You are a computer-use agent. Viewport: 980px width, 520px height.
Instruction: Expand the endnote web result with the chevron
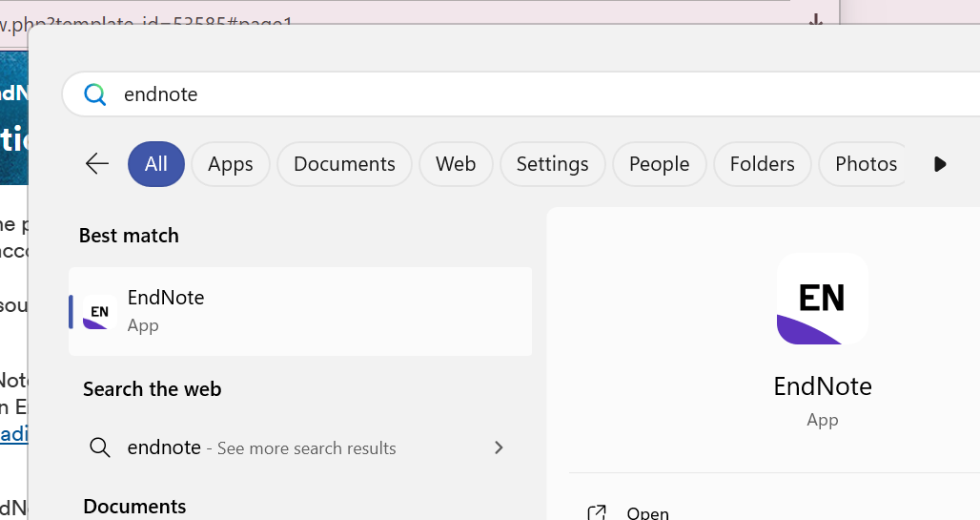pos(499,447)
